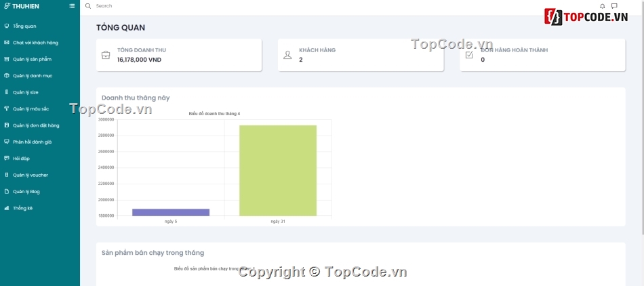Click the KHÁCH HÀNG card label

click(x=317, y=50)
